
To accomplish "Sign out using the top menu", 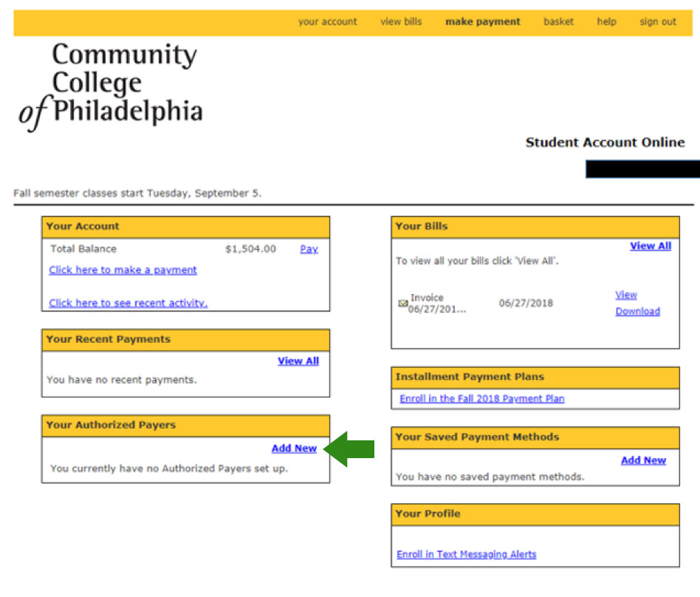I will (x=658, y=22).
